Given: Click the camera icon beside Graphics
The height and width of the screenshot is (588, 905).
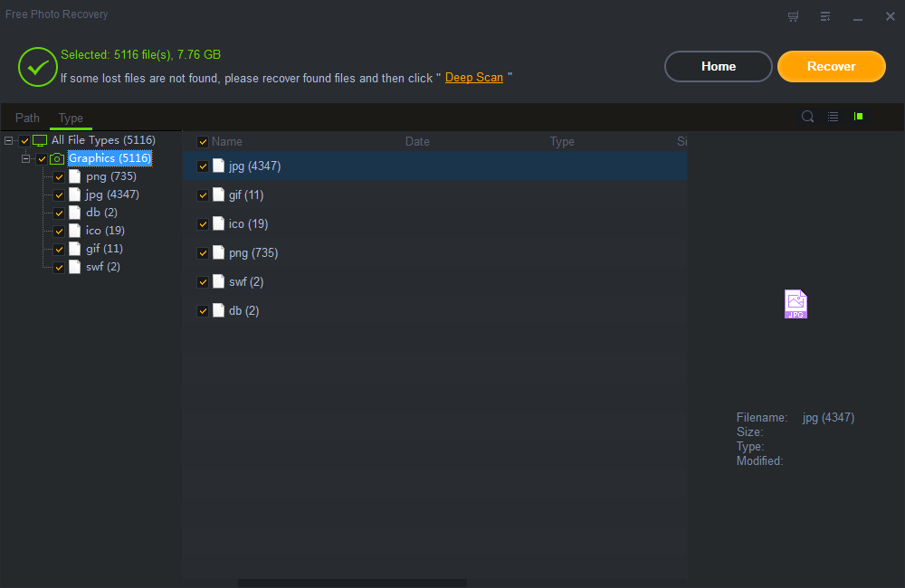Looking at the screenshot, I should coord(58,158).
